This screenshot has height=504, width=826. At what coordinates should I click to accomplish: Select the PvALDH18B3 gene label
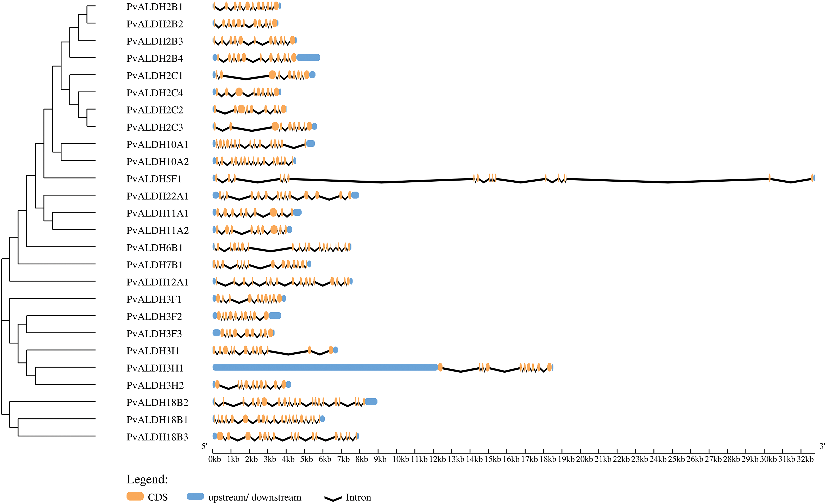[x=157, y=437]
